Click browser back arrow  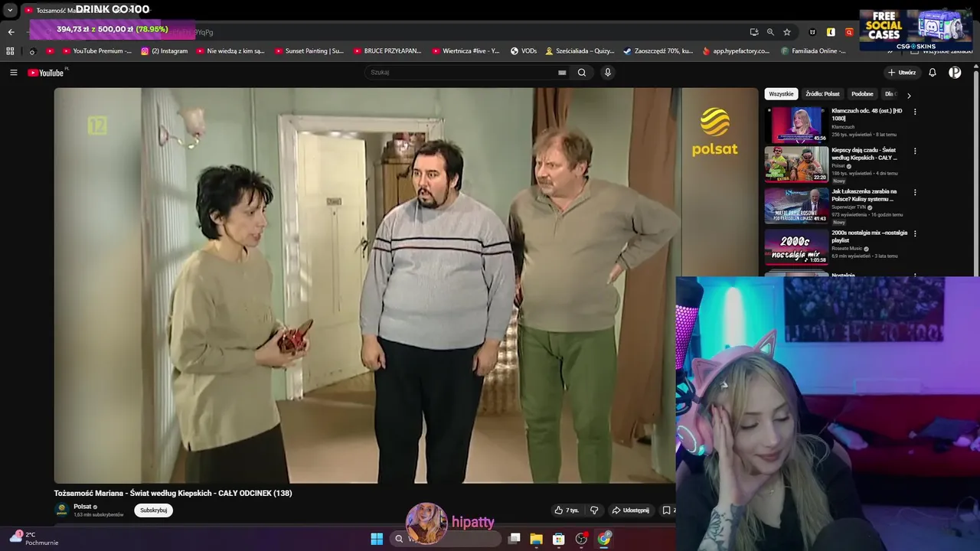(11, 32)
